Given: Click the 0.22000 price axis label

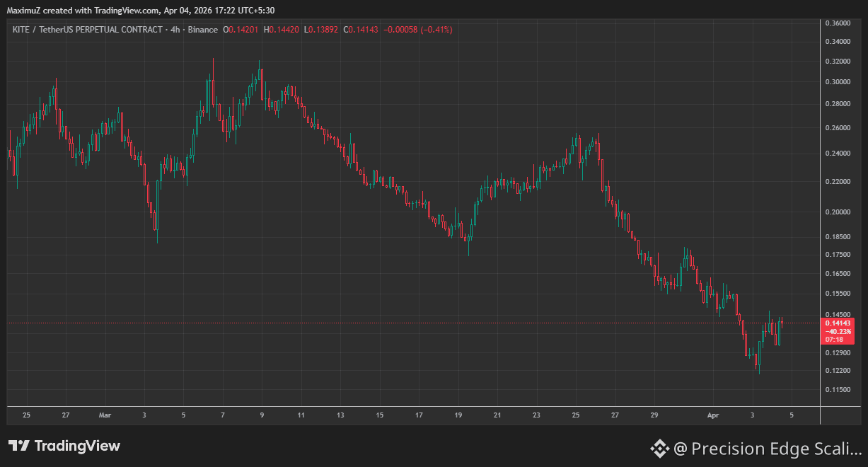Looking at the screenshot, I should coord(838,182).
